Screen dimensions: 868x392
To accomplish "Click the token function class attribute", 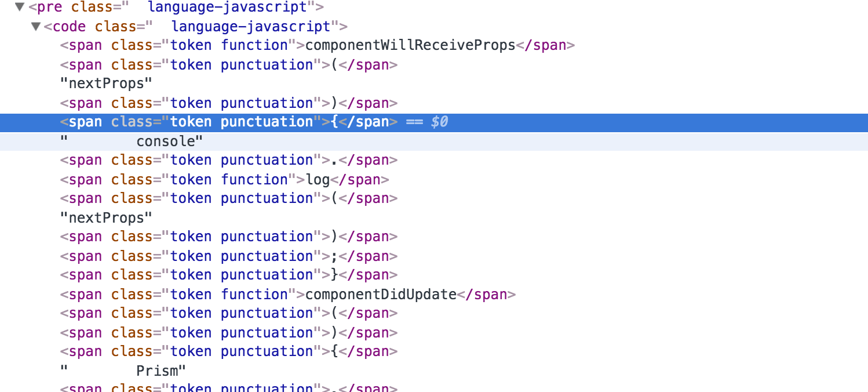I will 229,45.
